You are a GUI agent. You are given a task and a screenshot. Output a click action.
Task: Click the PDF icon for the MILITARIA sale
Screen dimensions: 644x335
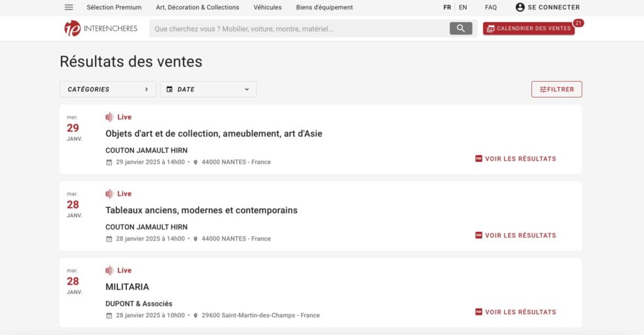[479, 312]
